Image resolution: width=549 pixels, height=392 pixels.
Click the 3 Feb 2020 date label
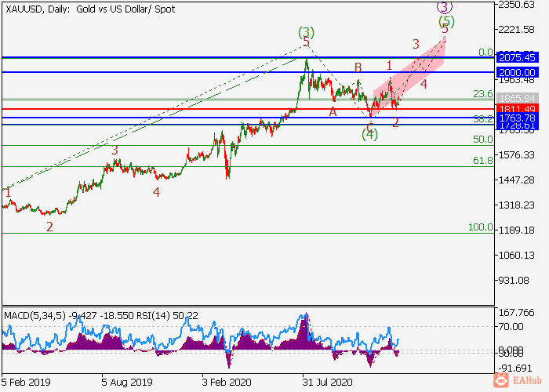point(227,382)
